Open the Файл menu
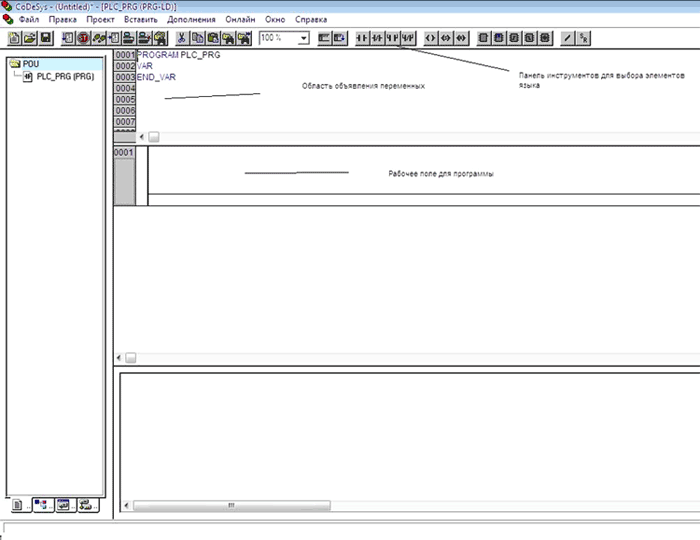Image resolution: width=700 pixels, height=540 pixels. click(x=29, y=20)
